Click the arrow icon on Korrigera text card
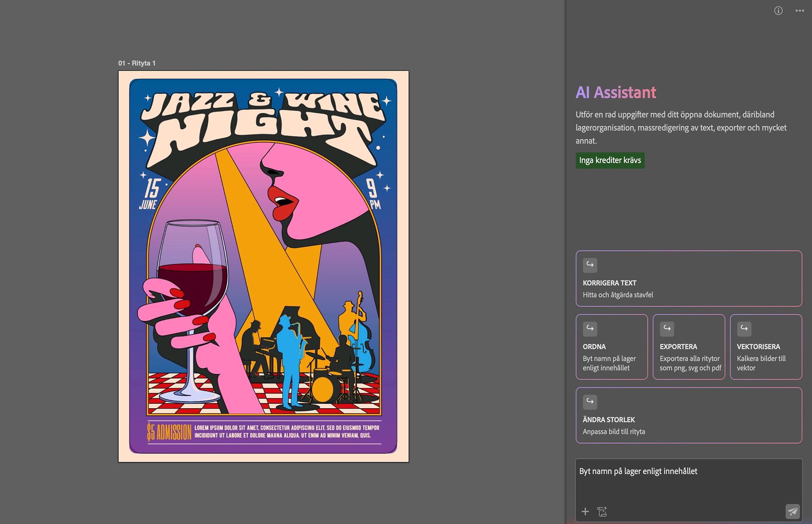 [x=590, y=265]
